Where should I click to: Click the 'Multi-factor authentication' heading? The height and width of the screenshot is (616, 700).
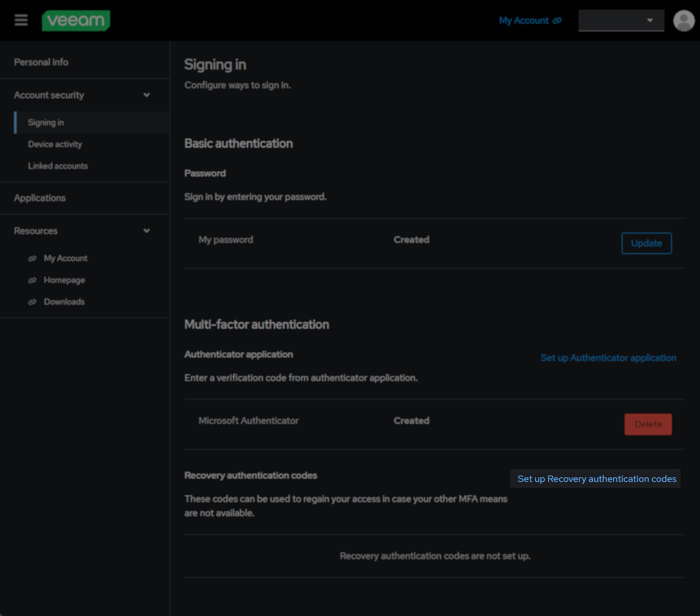pos(257,324)
